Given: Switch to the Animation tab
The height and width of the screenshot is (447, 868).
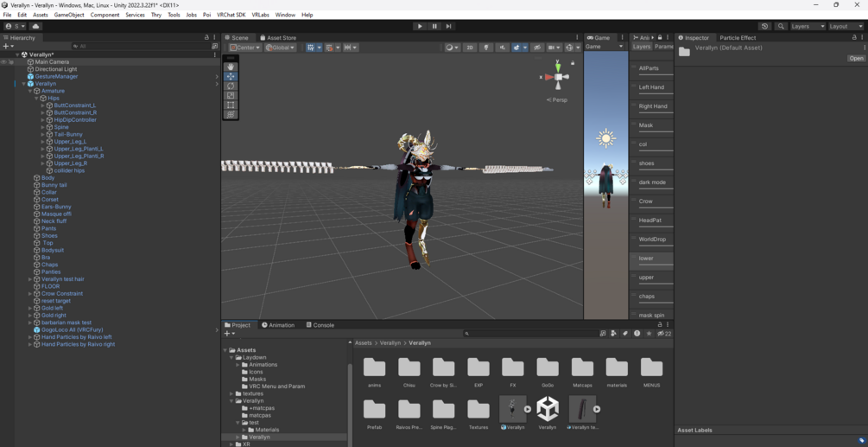Looking at the screenshot, I should (277, 325).
